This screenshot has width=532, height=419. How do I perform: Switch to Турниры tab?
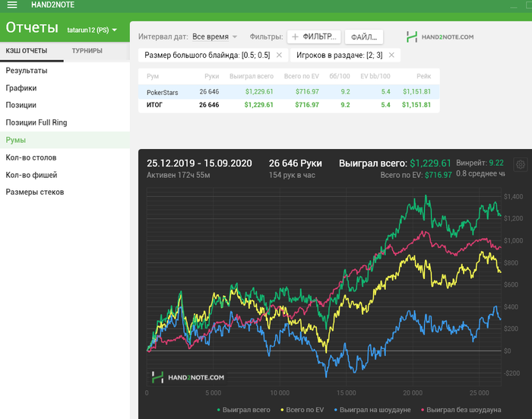coord(87,51)
